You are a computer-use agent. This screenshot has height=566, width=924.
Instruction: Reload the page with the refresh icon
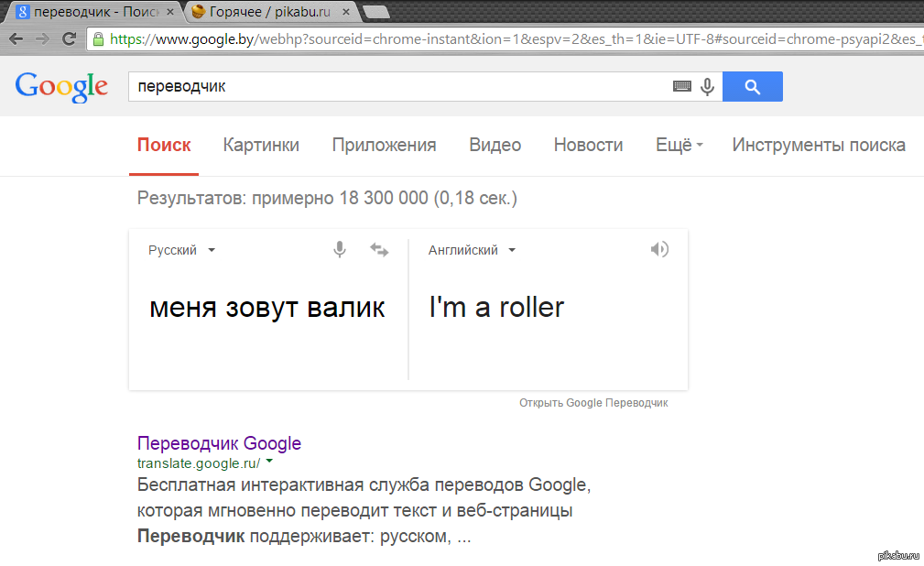pos(69,38)
